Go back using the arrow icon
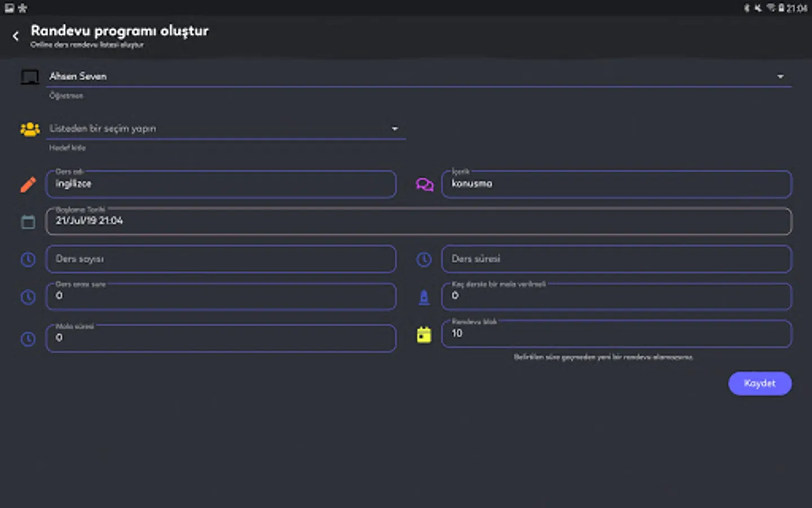812x508 pixels. [x=16, y=36]
